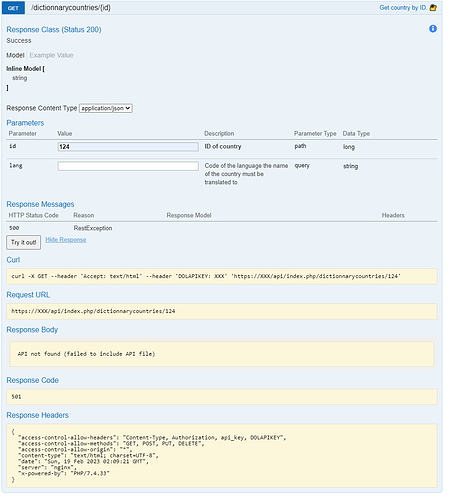Click the 'long' data type cell
452x500 pixels.
[349, 147]
